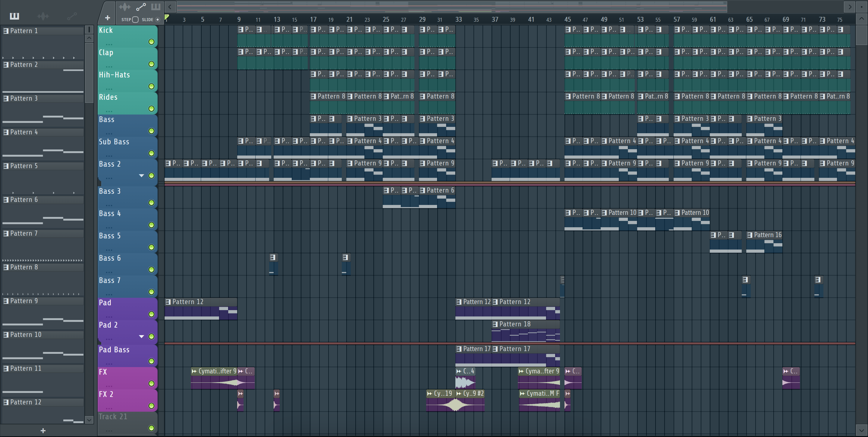This screenshot has height=437, width=868.
Task: Click bar 33 on the timeline ruler
Action: click(x=458, y=20)
